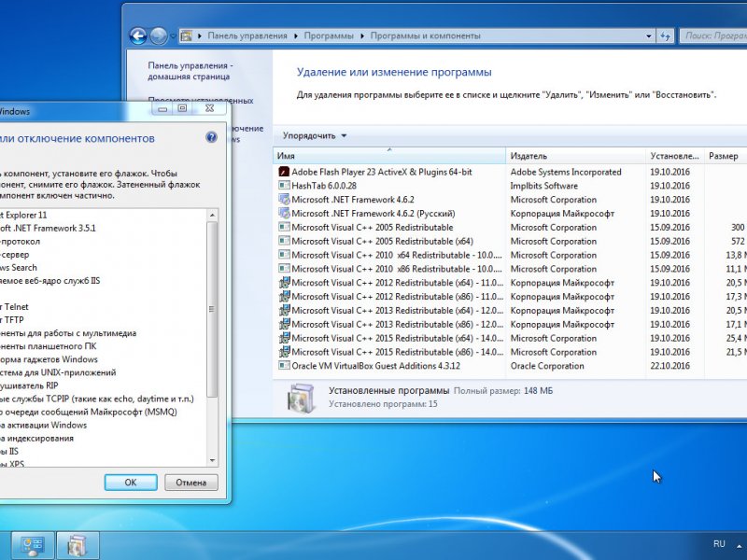This screenshot has width=747, height=560.
Task: Open the address bar history dropdown arrow
Action: pos(648,35)
